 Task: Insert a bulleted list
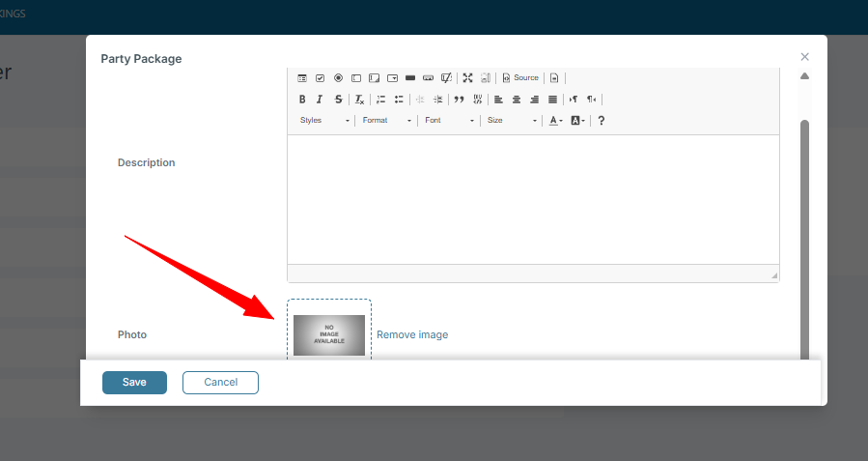tap(399, 100)
